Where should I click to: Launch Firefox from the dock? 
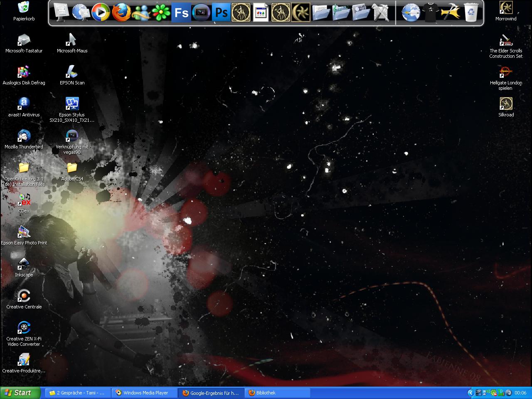121,12
